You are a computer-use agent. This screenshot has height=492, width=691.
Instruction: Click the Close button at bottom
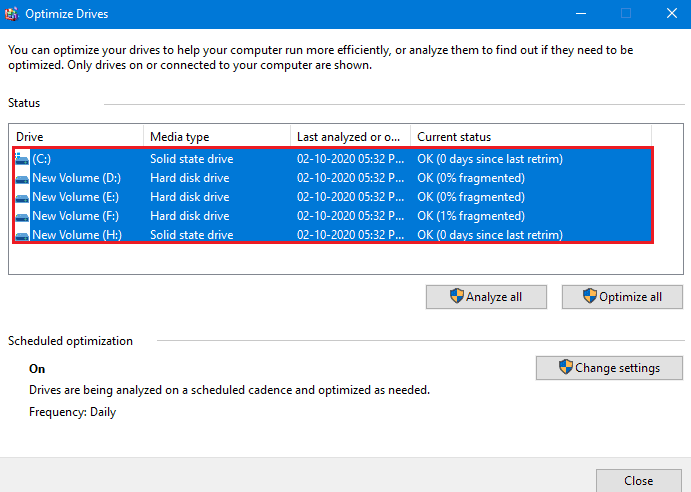click(639, 480)
